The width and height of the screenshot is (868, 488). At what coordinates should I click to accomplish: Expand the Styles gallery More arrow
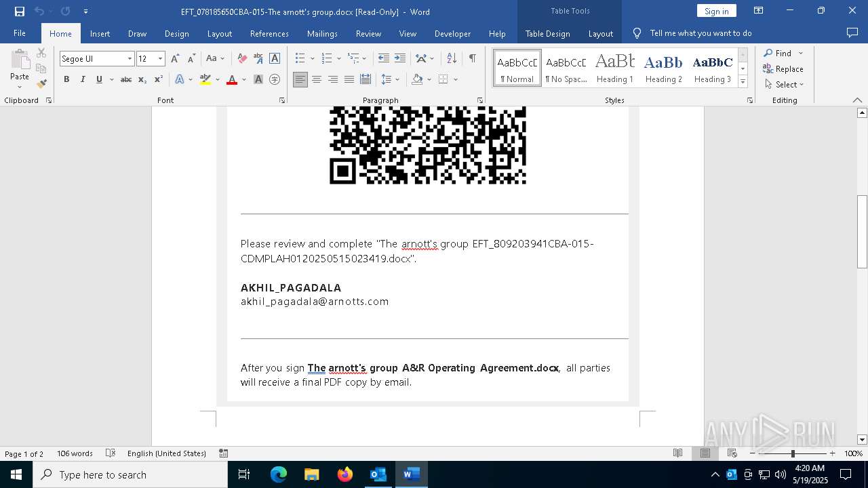[743, 82]
